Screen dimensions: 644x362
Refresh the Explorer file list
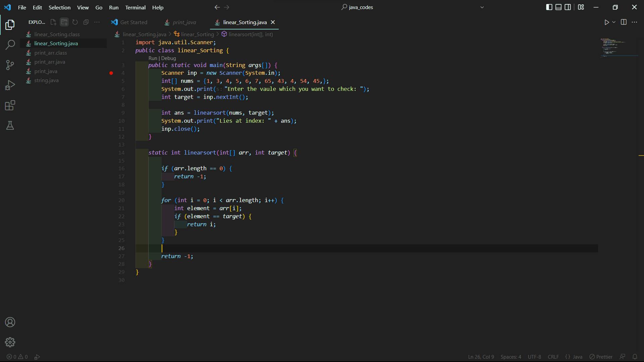[75, 22]
